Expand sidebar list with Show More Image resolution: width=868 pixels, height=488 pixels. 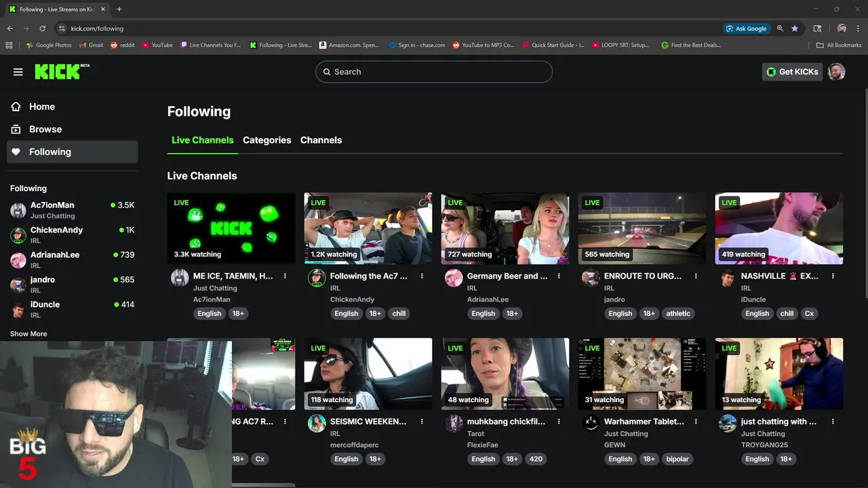[28, 333]
